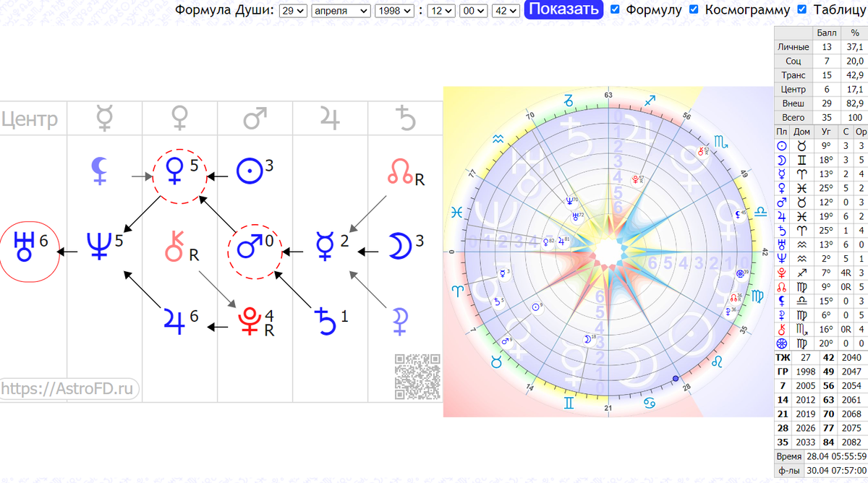Viewport: 868px width, 483px height.
Task: Click the gray Mercury column header
Action: [103, 118]
